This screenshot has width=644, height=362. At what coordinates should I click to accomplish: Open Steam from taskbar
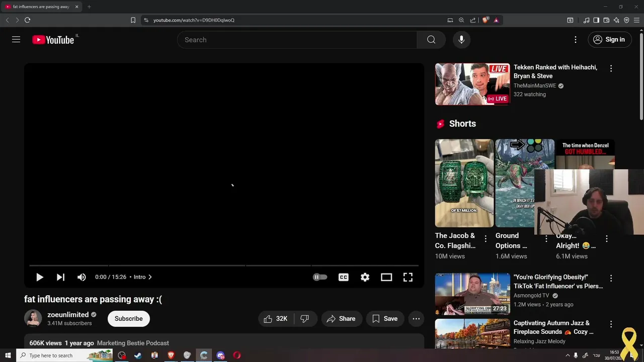[x=138, y=355]
